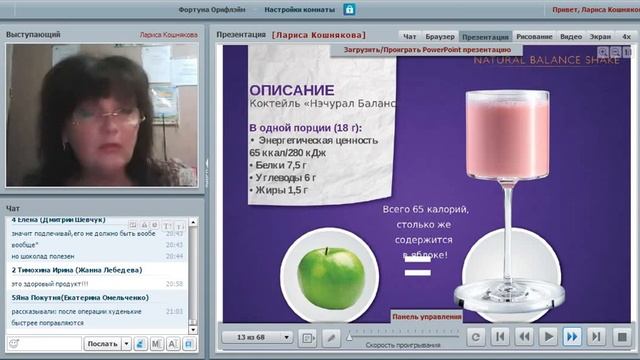Click message 'это здоровый продукт!!!'
Image resolution: width=640 pixels, height=360 pixels.
[x=50, y=284]
